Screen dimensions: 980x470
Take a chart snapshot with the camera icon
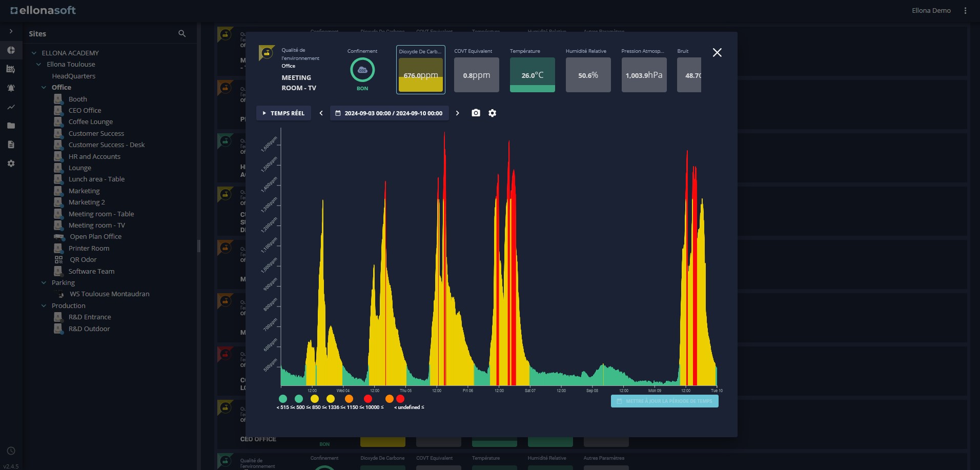pyautogui.click(x=476, y=113)
